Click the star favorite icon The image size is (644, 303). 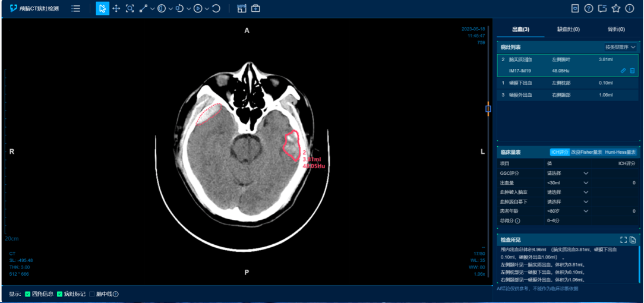point(616,8)
